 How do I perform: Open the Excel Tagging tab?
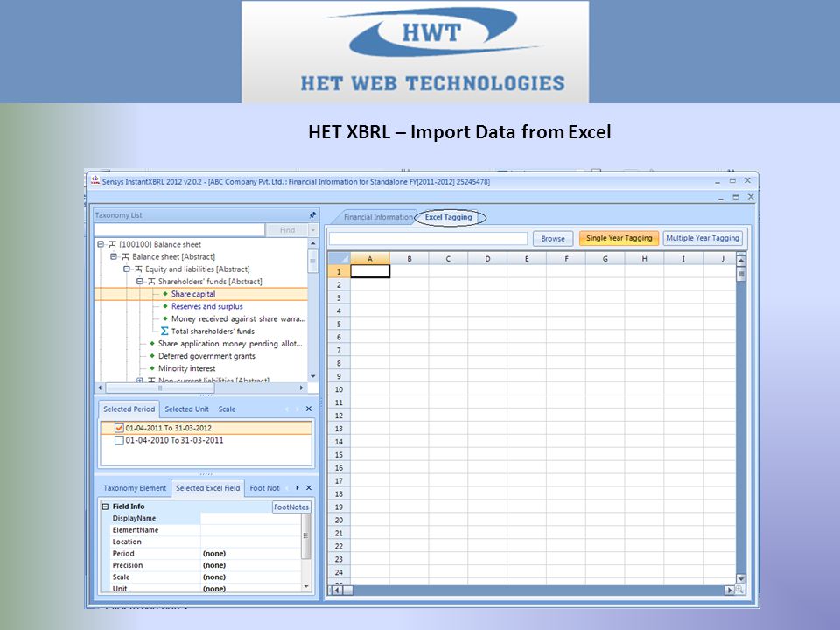pos(448,217)
